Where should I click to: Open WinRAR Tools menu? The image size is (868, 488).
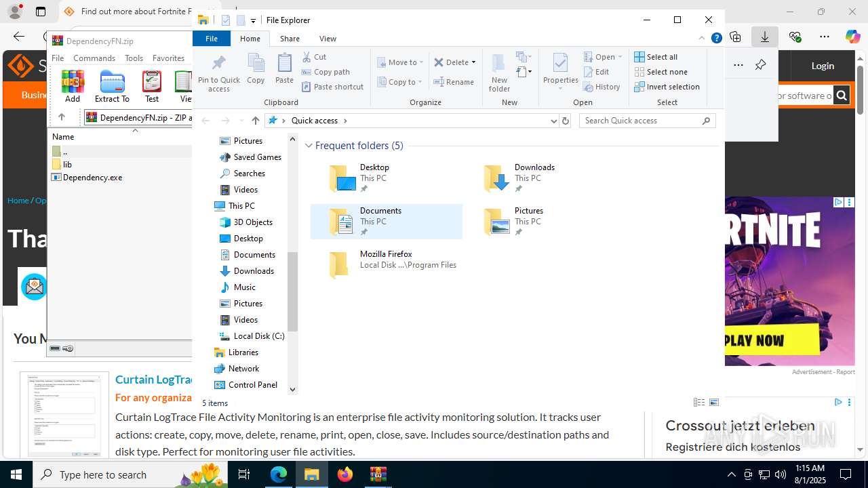point(134,58)
